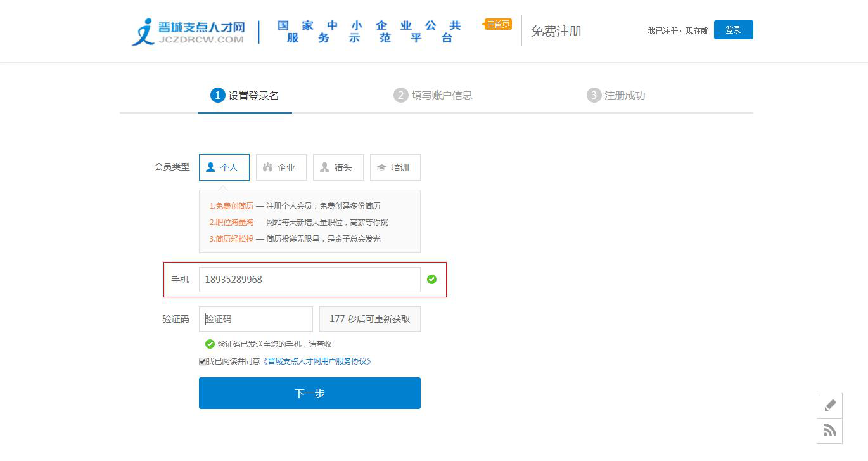Viewport: 868px width, 461px height.
Task: Click the 验证码 input field
Action: point(256,319)
